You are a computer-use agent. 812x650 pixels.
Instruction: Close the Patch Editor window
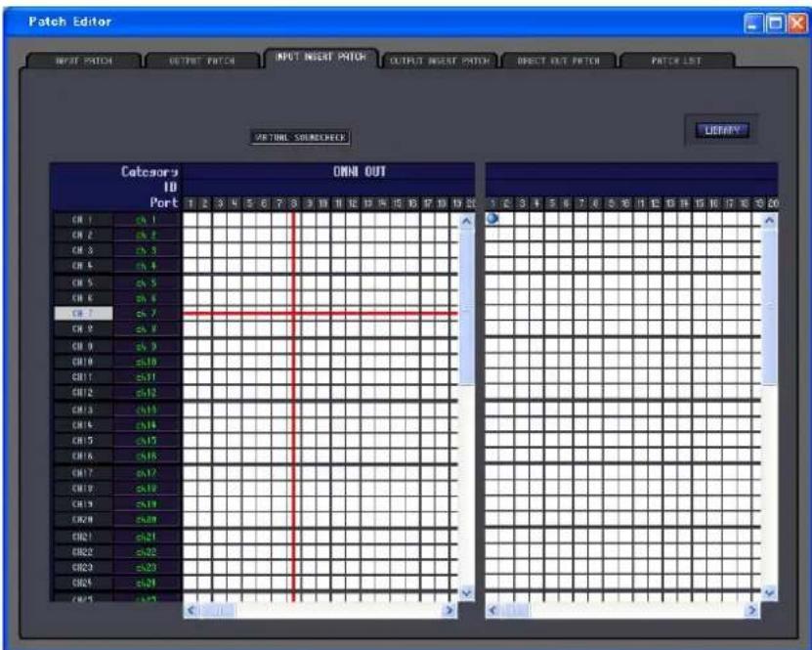click(797, 23)
